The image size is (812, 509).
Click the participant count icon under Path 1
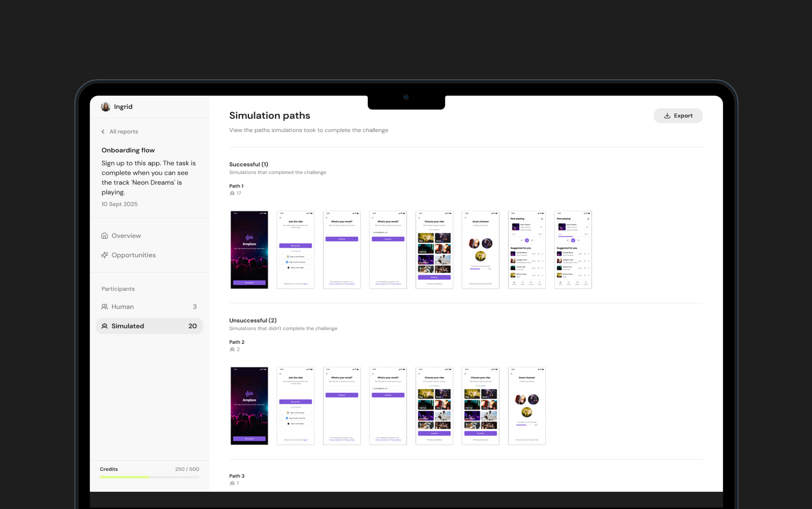(x=232, y=194)
